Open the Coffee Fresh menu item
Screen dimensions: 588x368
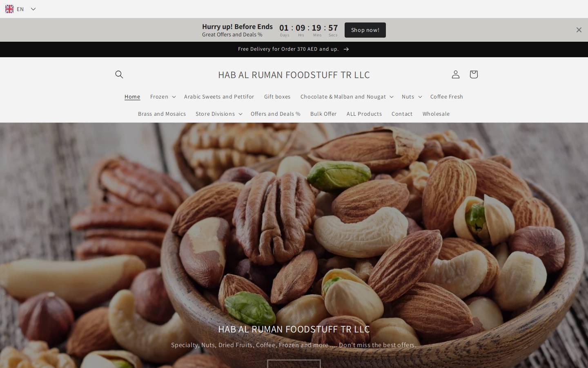click(x=446, y=96)
